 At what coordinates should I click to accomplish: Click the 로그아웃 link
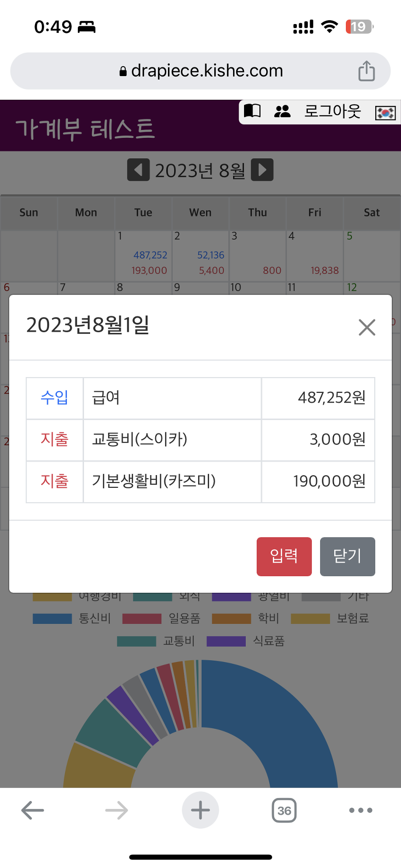coord(332,112)
